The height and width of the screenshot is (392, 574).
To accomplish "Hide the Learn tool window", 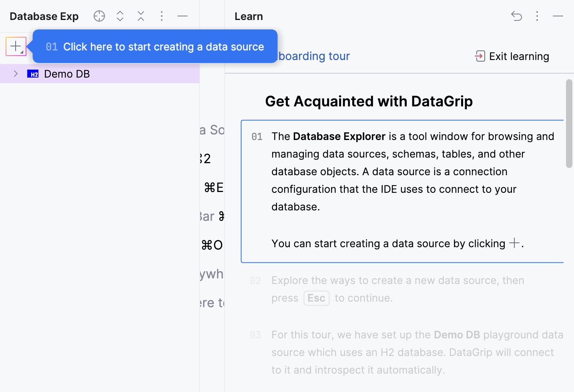I will (x=558, y=16).
